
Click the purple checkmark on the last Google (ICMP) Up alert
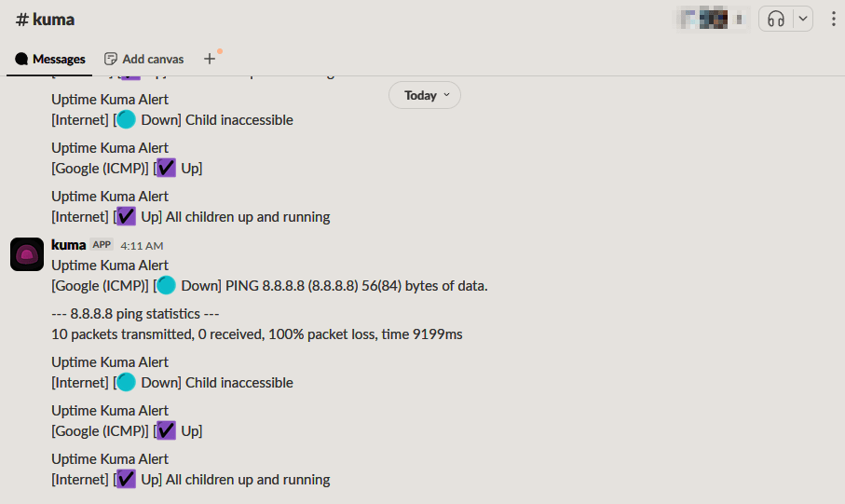tap(166, 430)
